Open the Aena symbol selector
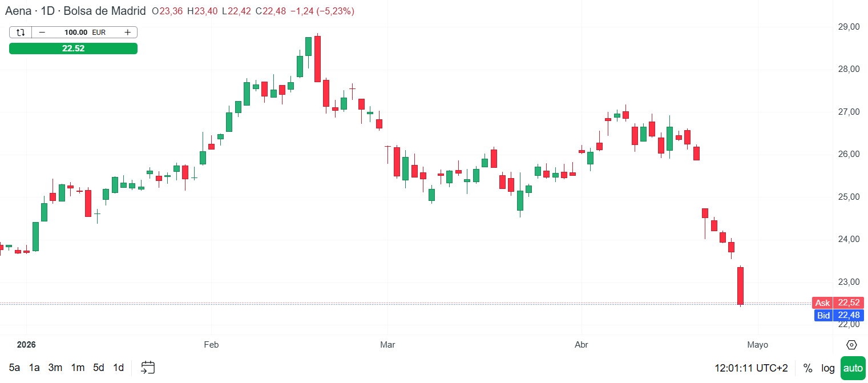This screenshot has height=383, width=868. pos(19,10)
